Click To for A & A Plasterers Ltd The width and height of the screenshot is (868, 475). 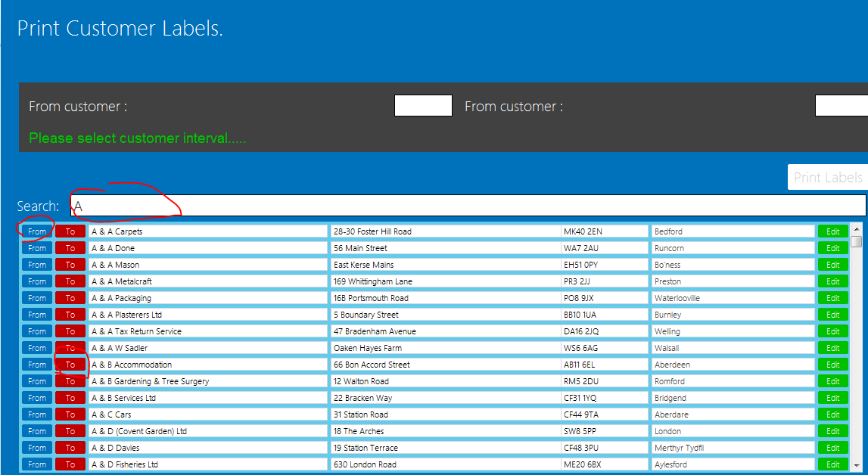[x=70, y=315]
